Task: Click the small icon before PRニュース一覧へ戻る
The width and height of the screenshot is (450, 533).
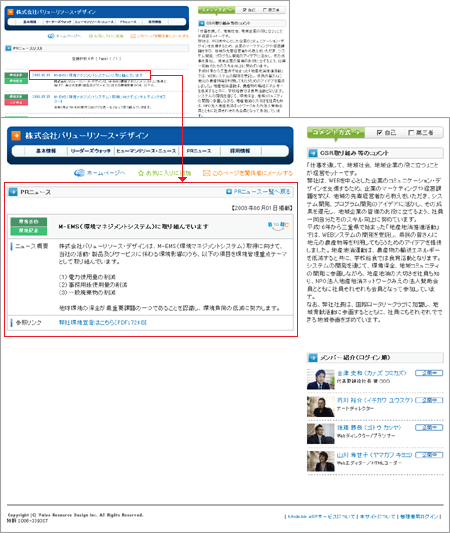Action: [x=229, y=192]
